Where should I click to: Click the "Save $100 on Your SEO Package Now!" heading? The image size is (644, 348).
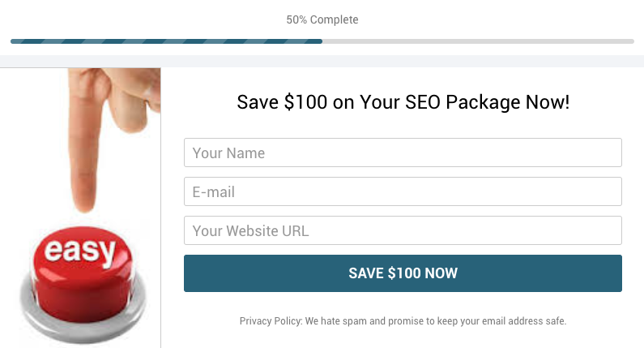(403, 102)
